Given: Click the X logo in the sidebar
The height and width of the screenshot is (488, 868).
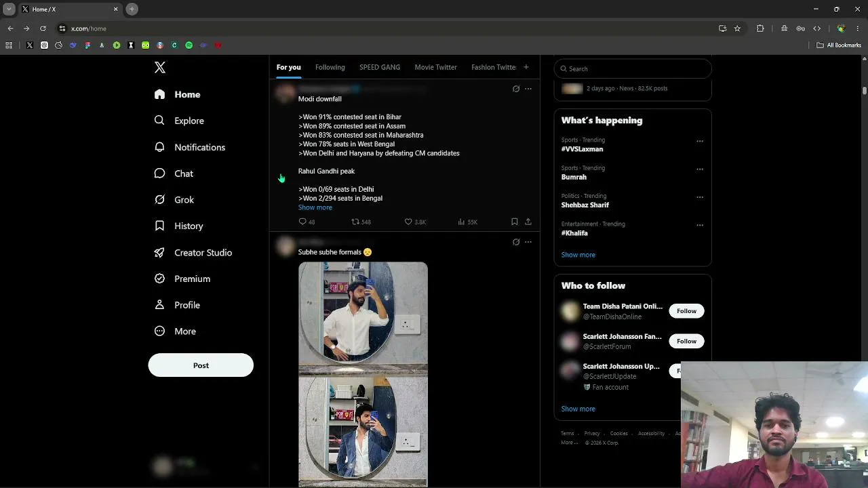Looking at the screenshot, I should pos(160,67).
